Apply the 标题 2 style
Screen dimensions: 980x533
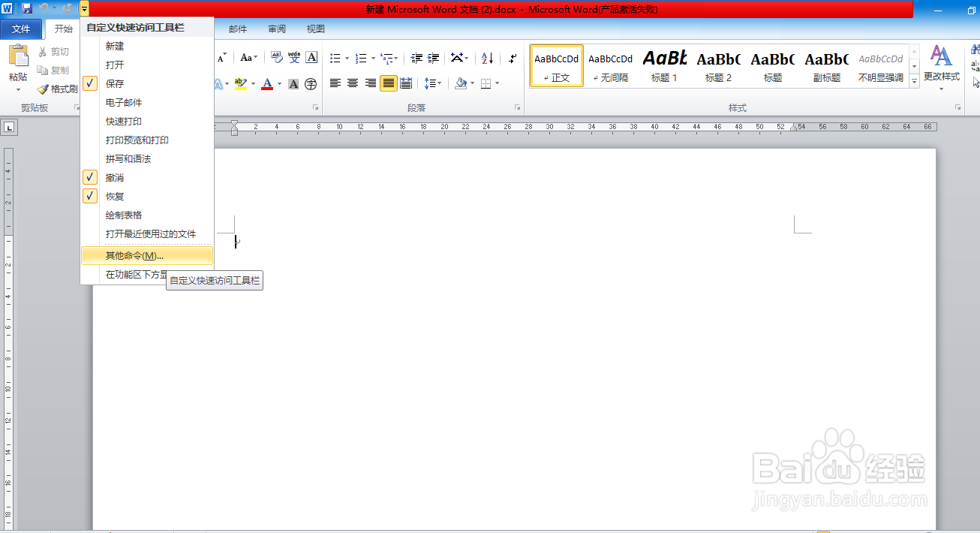point(718,66)
